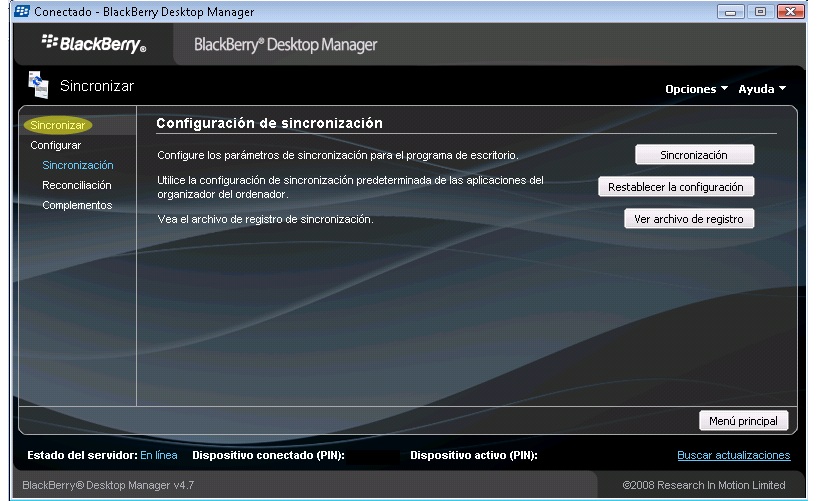Click the Sincronización button

pos(694,155)
